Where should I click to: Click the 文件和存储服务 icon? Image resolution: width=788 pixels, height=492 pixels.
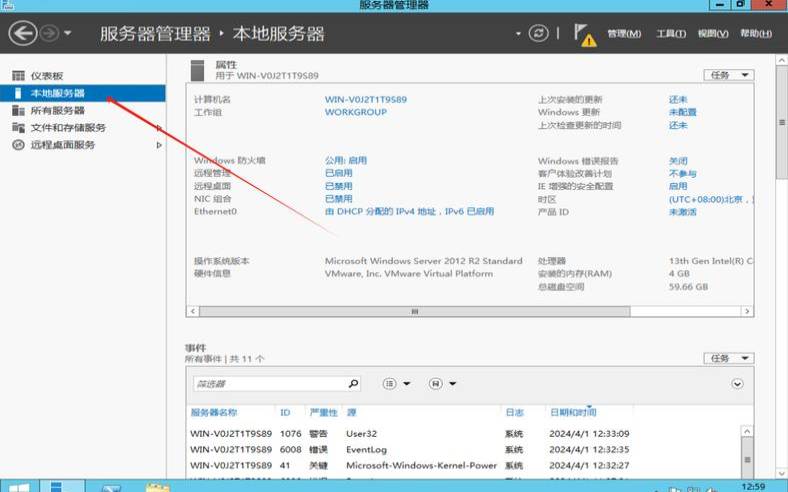(x=18, y=127)
